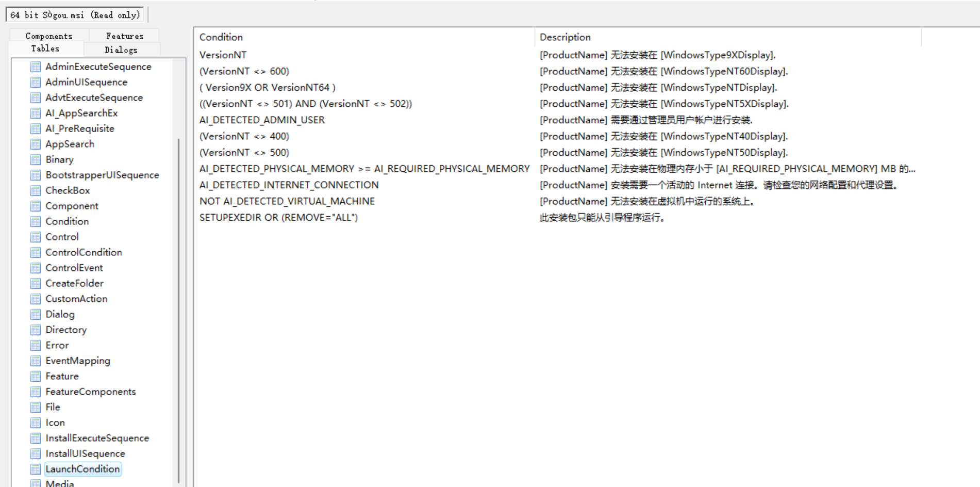Viewport: 980px width, 487px height.
Task: Open the EventMapping table
Action: [x=78, y=361]
